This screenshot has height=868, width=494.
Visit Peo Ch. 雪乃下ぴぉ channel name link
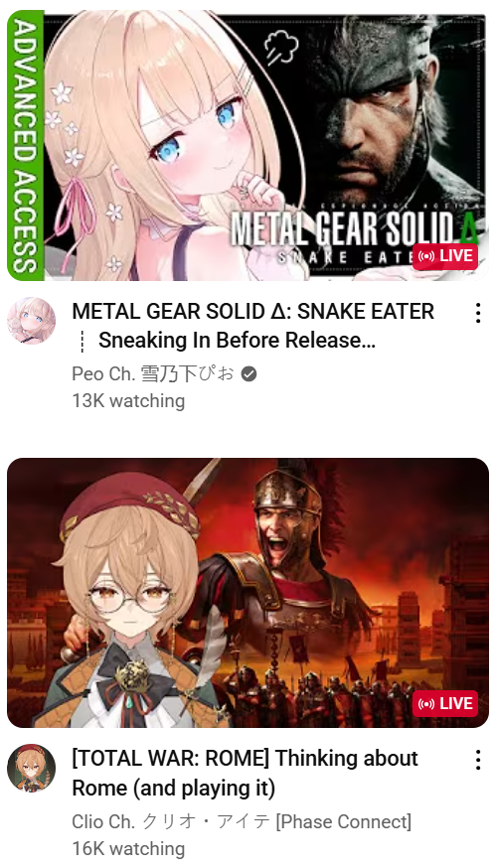(153, 374)
